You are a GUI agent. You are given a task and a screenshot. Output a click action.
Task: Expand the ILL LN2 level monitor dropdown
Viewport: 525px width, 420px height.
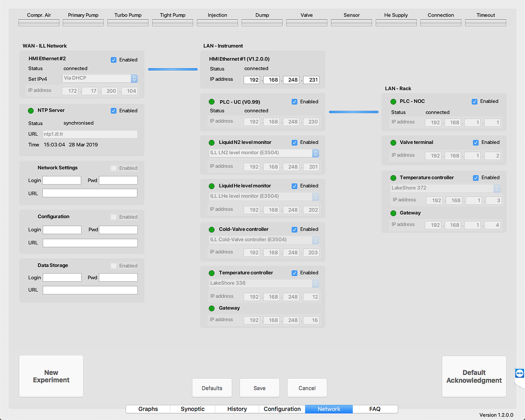pos(264,153)
